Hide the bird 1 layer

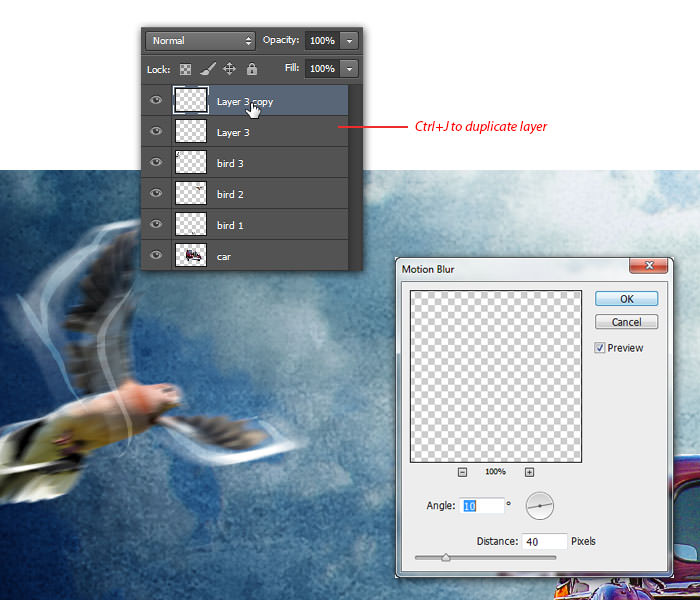tap(156, 224)
